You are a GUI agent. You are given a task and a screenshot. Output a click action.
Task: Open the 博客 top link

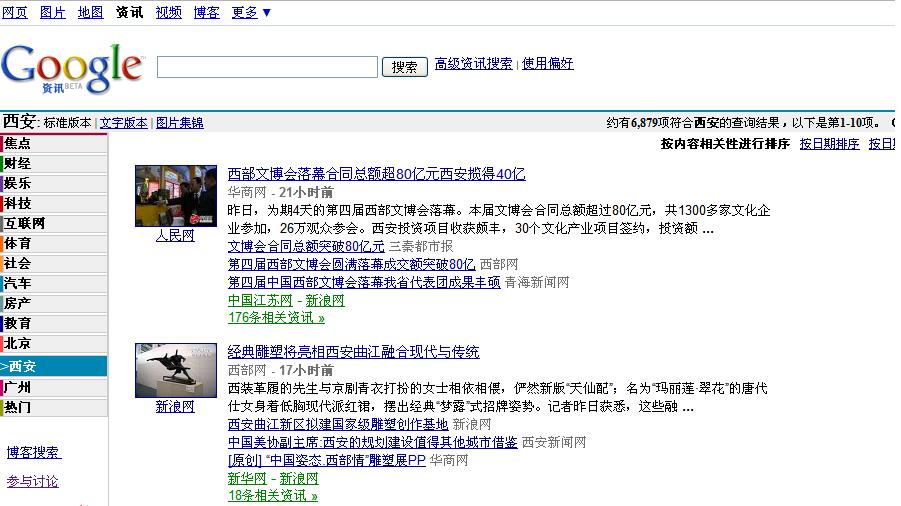point(206,12)
